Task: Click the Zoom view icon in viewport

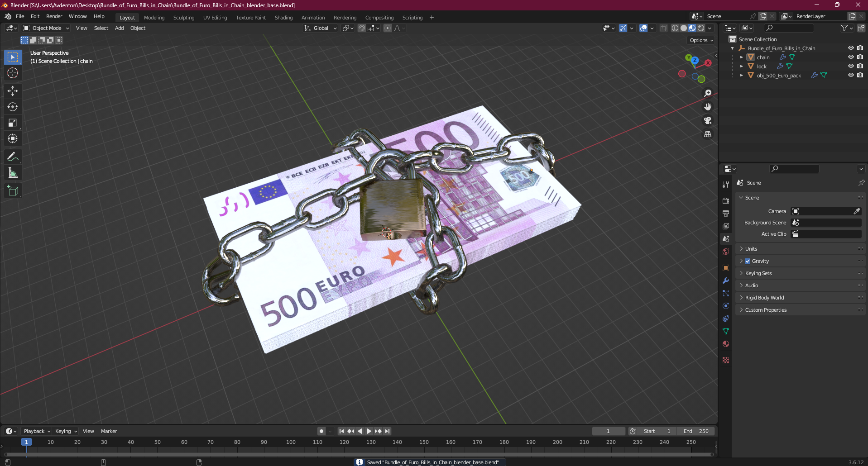Action: point(708,93)
